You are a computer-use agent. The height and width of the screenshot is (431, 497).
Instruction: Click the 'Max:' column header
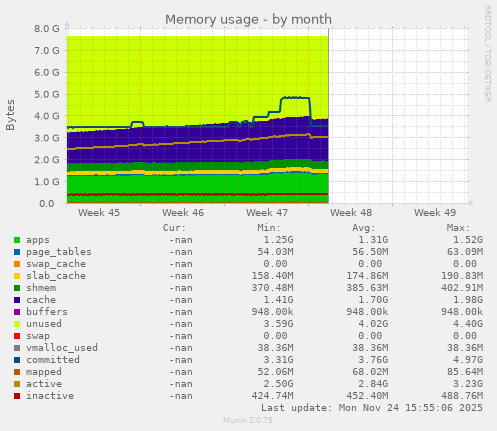458,228
